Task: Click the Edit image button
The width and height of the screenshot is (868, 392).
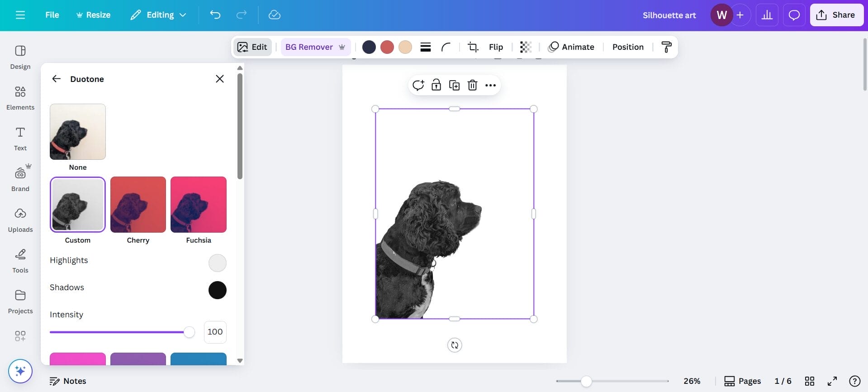Action: coord(252,47)
